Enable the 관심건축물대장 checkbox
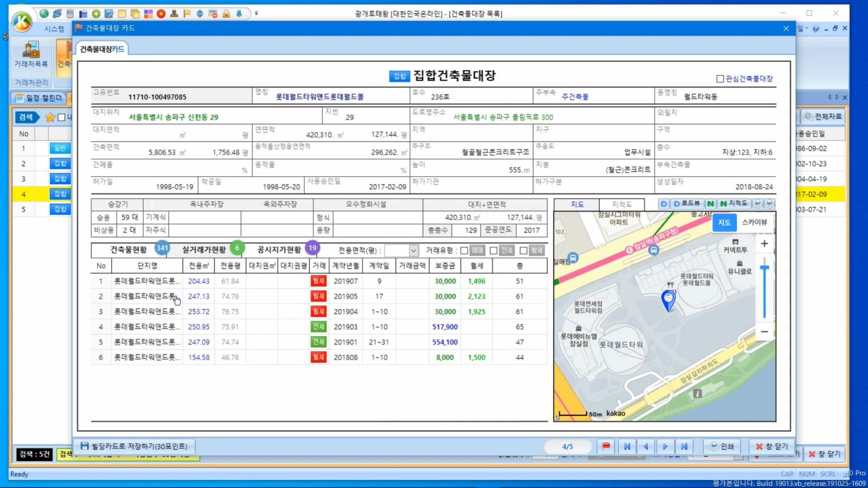 click(x=720, y=79)
